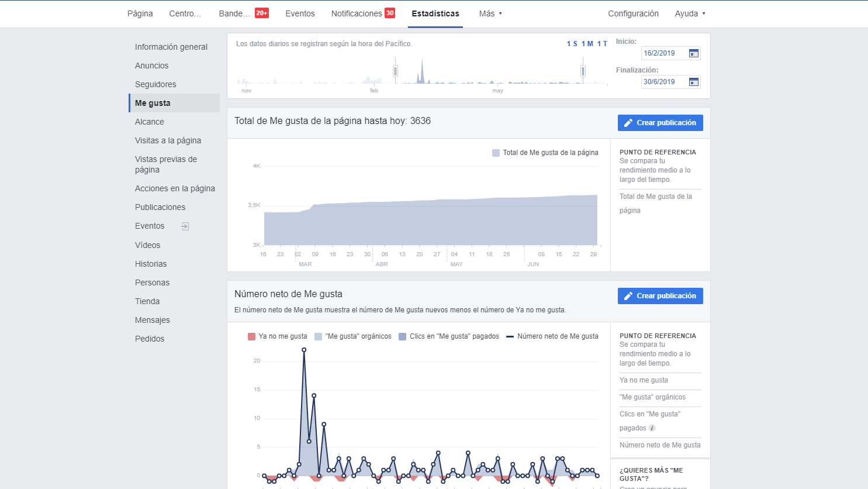
Task: Click the Eventos external link icon in sidebar
Action: (x=185, y=226)
